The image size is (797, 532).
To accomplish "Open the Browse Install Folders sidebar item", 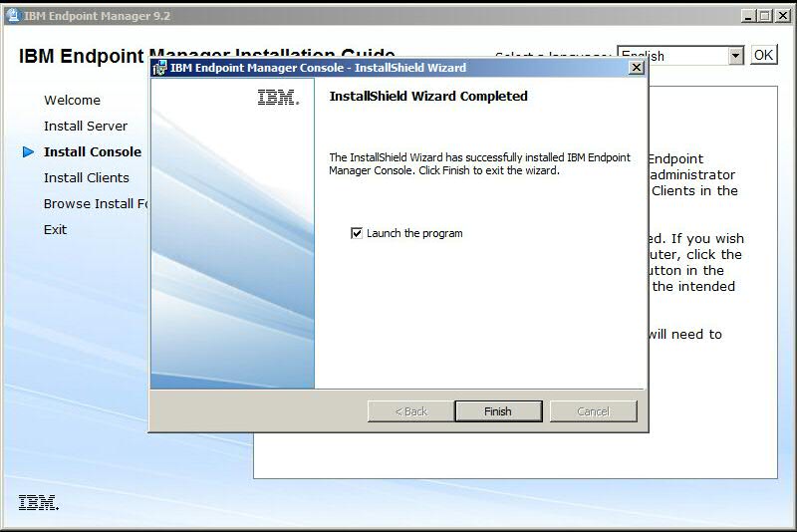I will pyautogui.click(x=96, y=204).
